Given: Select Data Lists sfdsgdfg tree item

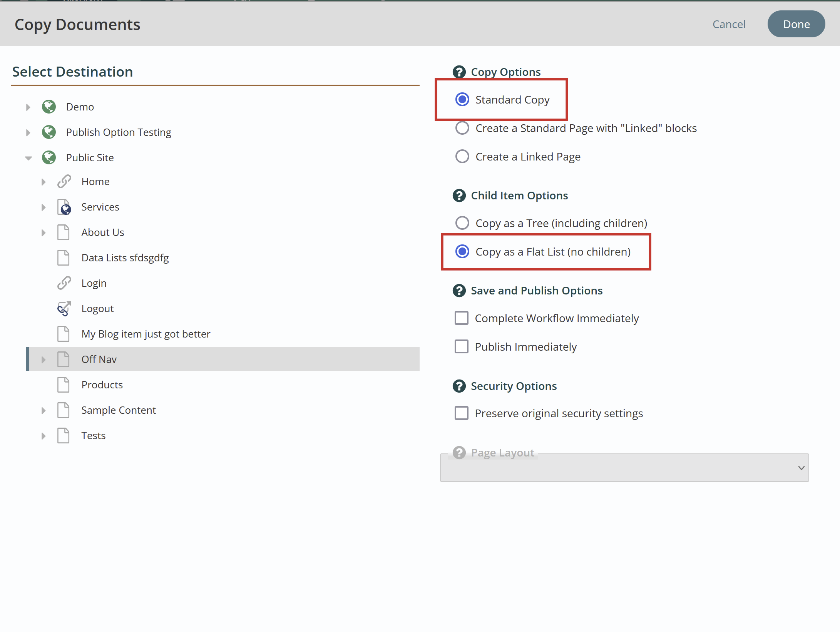Looking at the screenshot, I should click(125, 257).
